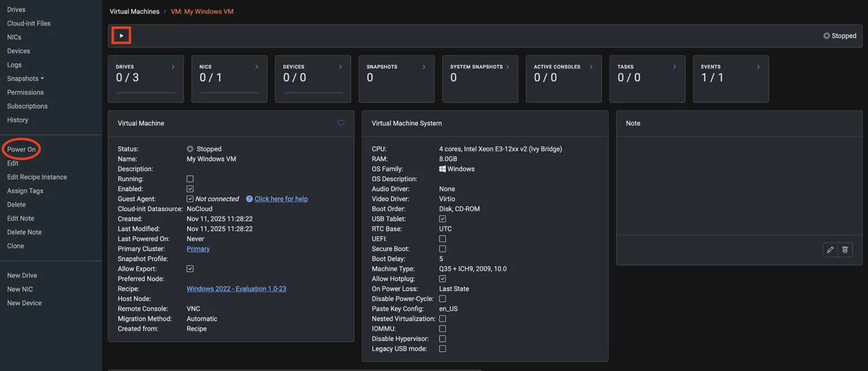Open the Tasks stat card chevron
The height and width of the screenshot is (371, 868).
[674, 67]
